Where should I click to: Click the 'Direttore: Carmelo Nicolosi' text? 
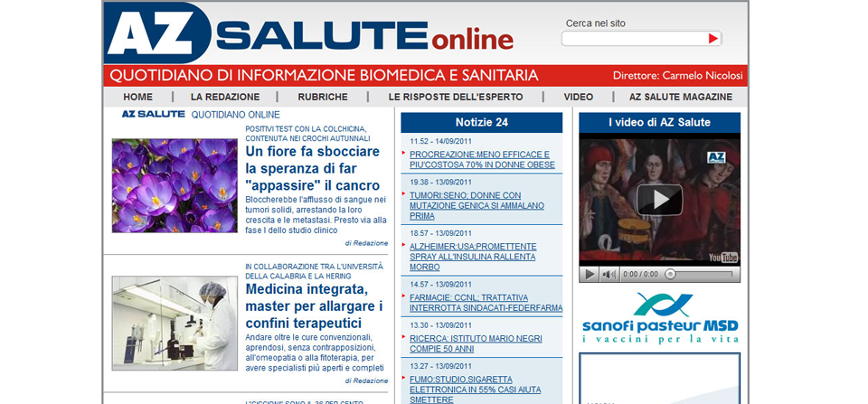[x=677, y=76]
